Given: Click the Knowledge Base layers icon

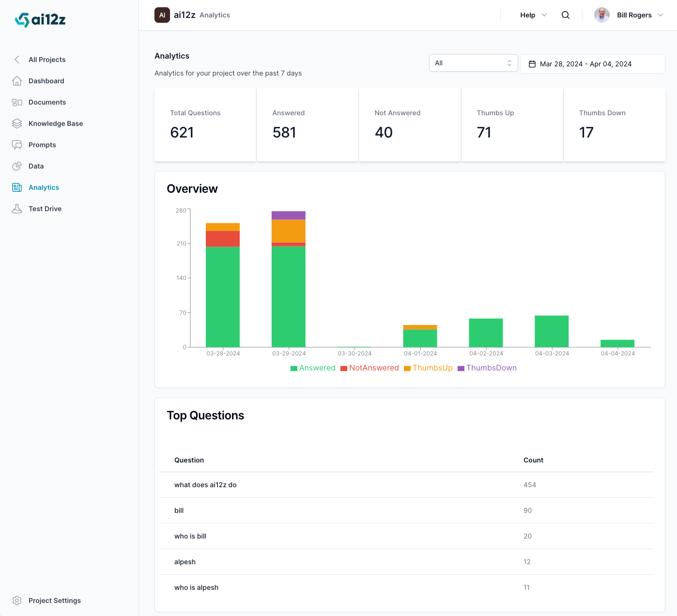Looking at the screenshot, I should click(17, 123).
